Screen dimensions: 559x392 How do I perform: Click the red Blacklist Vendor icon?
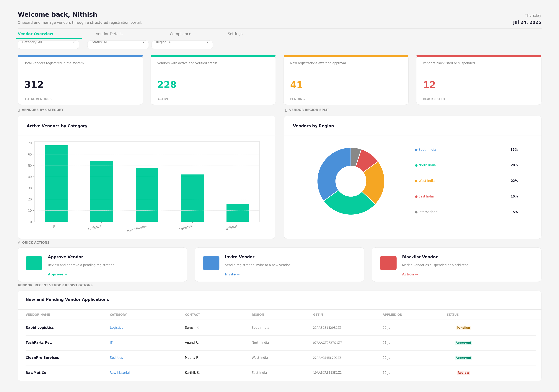pos(388,263)
